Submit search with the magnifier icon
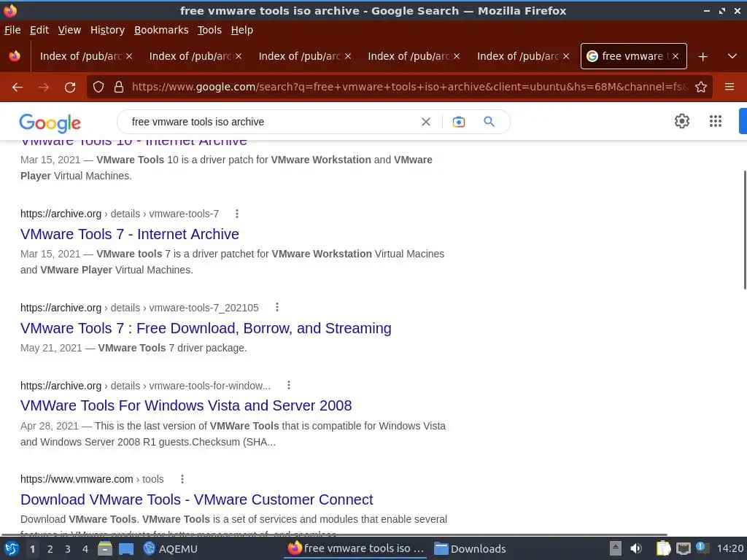The width and height of the screenshot is (747, 560). click(489, 122)
